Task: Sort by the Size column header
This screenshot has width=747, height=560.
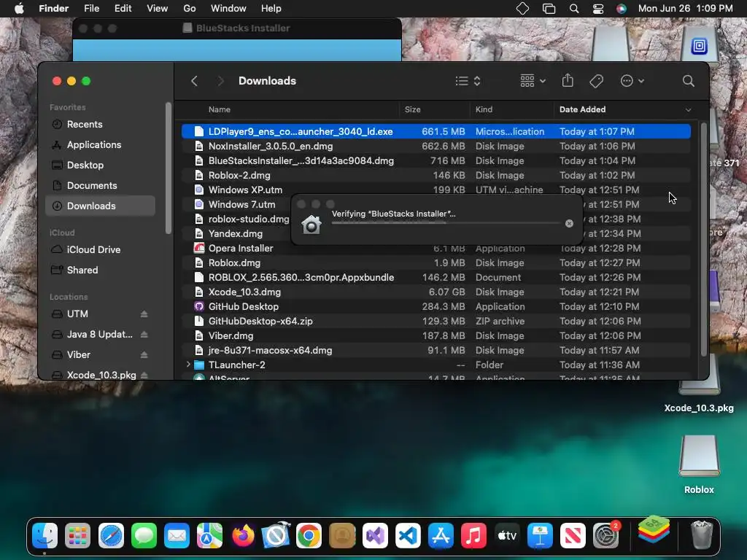Action: tap(413, 109)
